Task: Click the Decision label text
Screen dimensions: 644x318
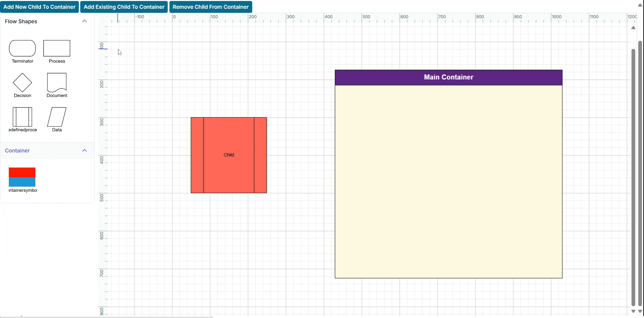Action: [22, 95]
